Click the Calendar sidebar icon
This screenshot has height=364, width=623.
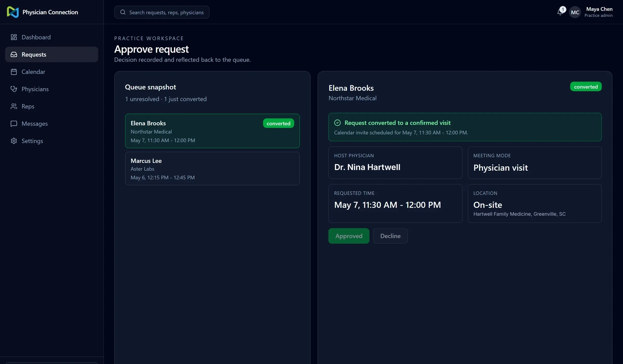tap(14, 72)
